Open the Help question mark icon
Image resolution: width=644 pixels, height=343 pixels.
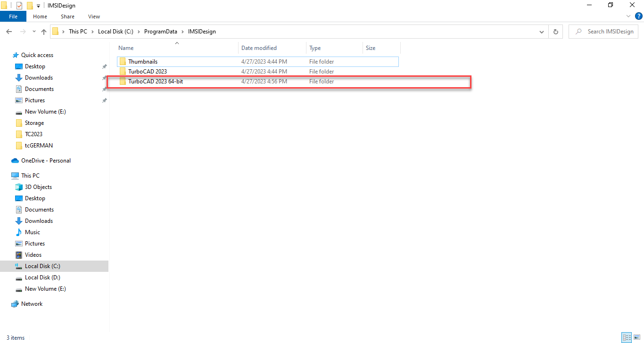point(639,16)
